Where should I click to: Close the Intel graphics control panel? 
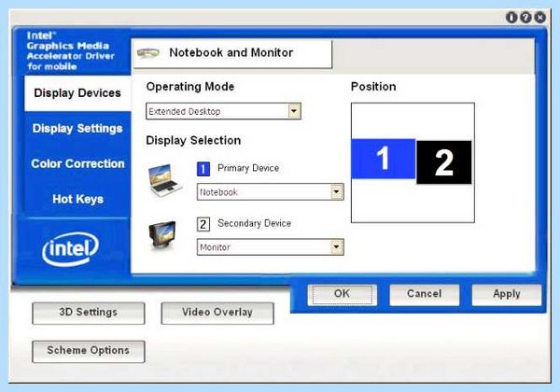click(x=540, y=17)
